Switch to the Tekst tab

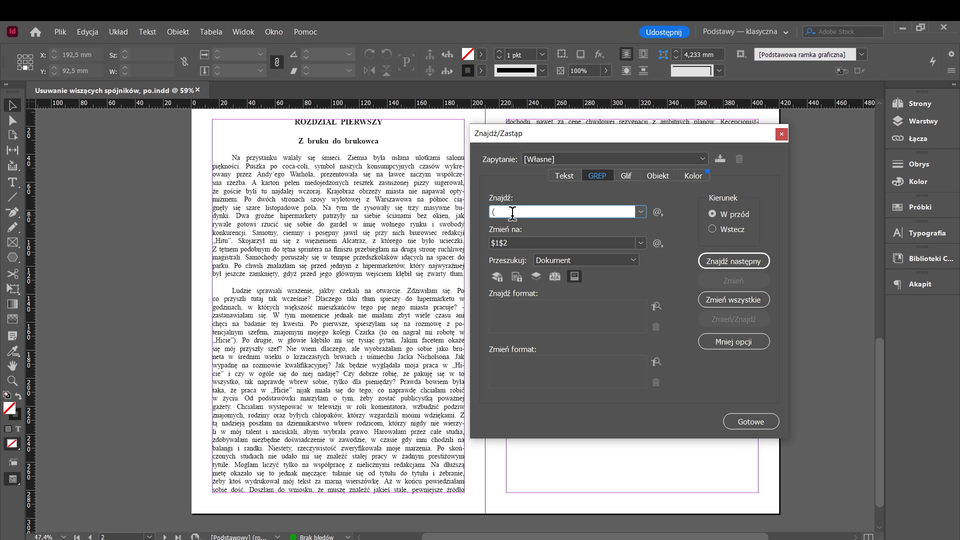(x=564, y=176)
